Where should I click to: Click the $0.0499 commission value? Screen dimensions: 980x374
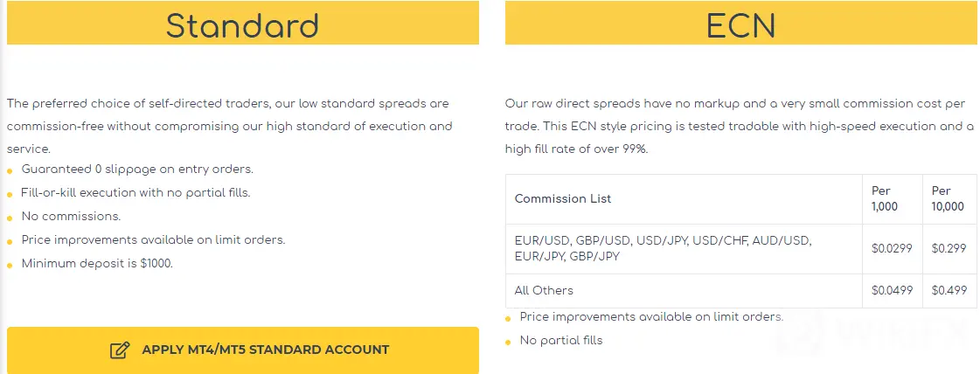tap(892, 290)
